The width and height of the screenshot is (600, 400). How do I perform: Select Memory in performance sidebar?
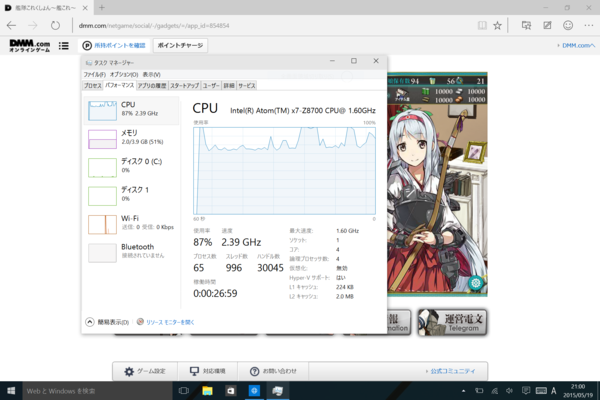click(x=131, y=139)
